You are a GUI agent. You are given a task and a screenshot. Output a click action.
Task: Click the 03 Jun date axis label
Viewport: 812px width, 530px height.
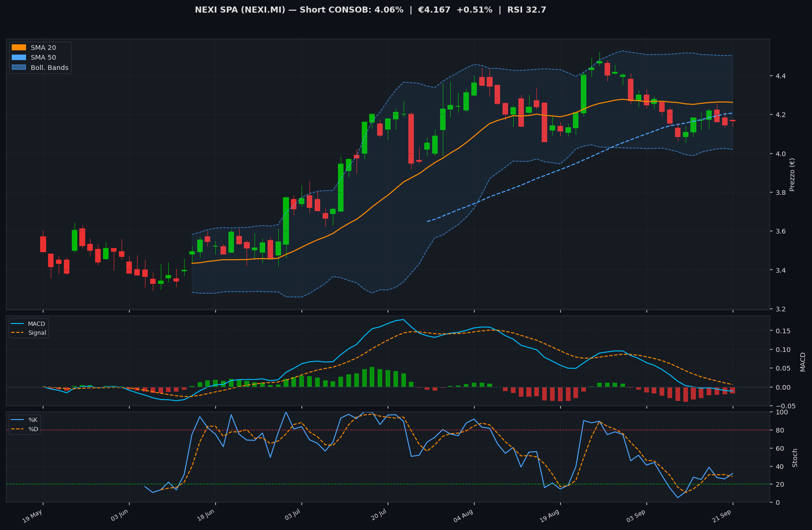coord(119,516)
